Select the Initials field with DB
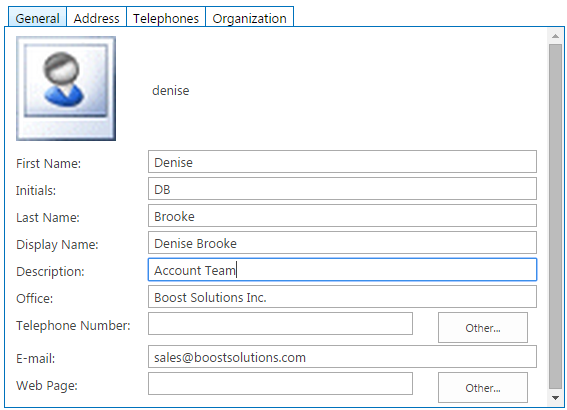567x410 pixels. point(342,189)
